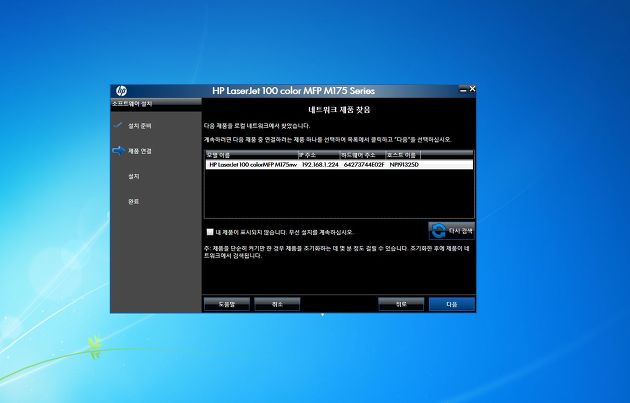The width and height of the screenshot is (630, 403).
Task: Click the 제품 연결 step in sidebar
Action: tap(139, 151)
